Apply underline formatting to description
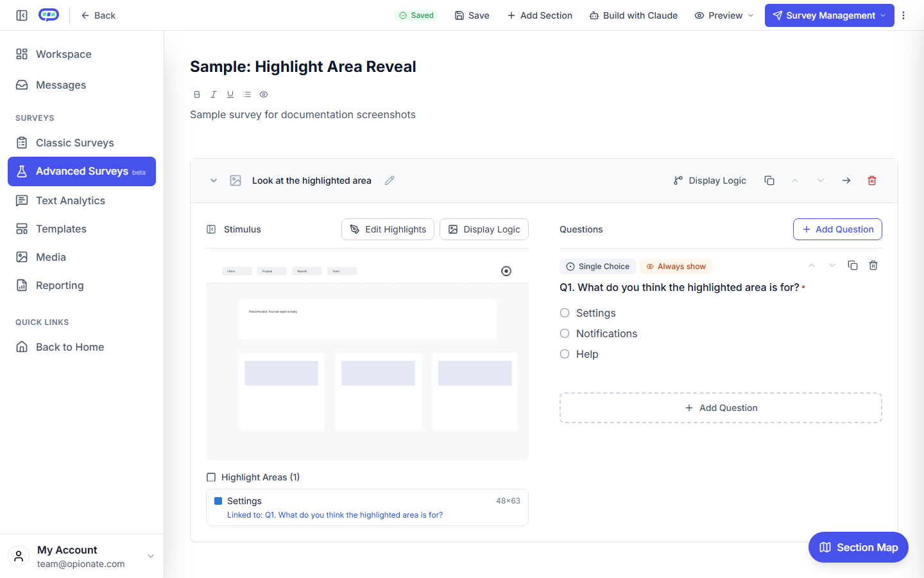 230,94
